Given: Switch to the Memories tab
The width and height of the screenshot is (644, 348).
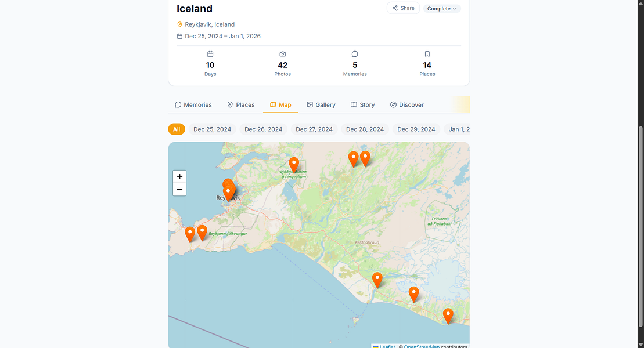Looking at the screenshot, I should (x=193, y=104).
